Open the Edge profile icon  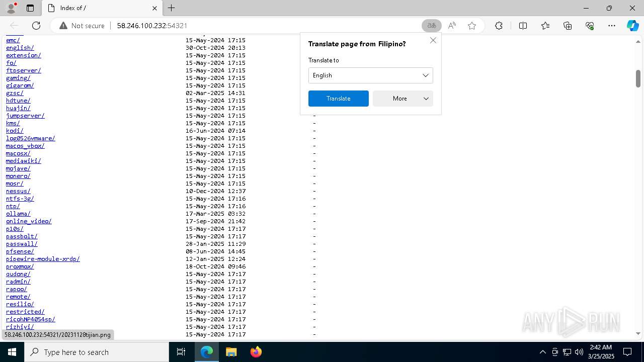pos(11,8)
